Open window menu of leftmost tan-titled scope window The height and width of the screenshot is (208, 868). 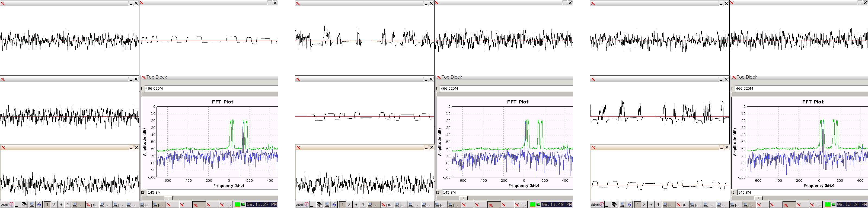coord(3,147)
